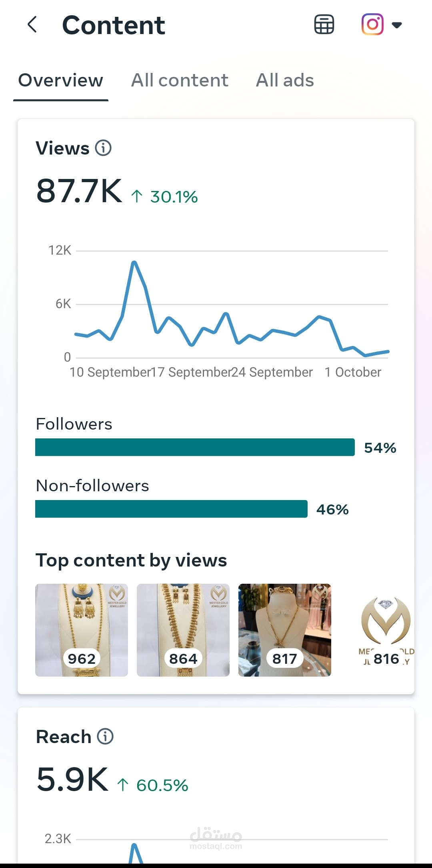Tap the back arrow icon
The image size is (432, 868).
(x=32, y=25)
